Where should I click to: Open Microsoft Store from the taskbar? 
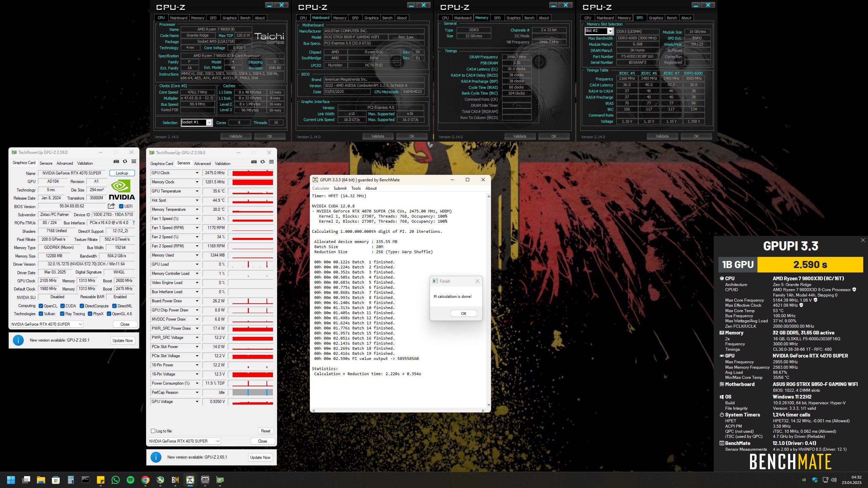(56, 480)
